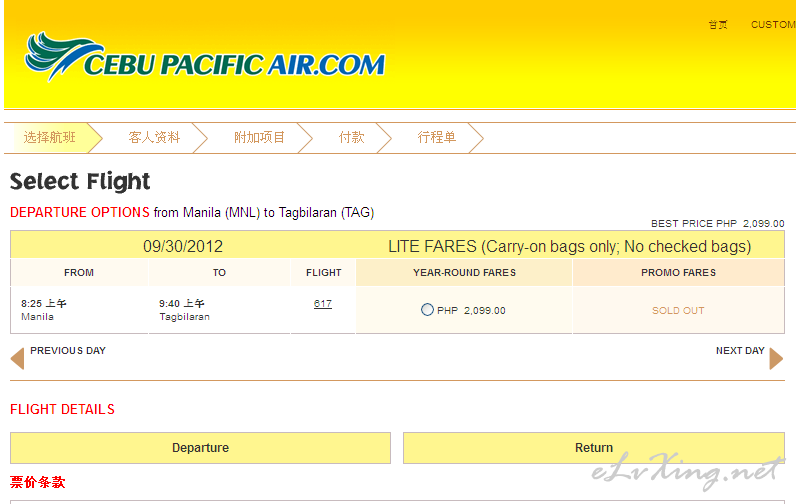Image resolution: width=796 pixels, height=504 pixels.
Task: Click the Return flight details button
Action: pyautogui.click(x=594, y=448)
